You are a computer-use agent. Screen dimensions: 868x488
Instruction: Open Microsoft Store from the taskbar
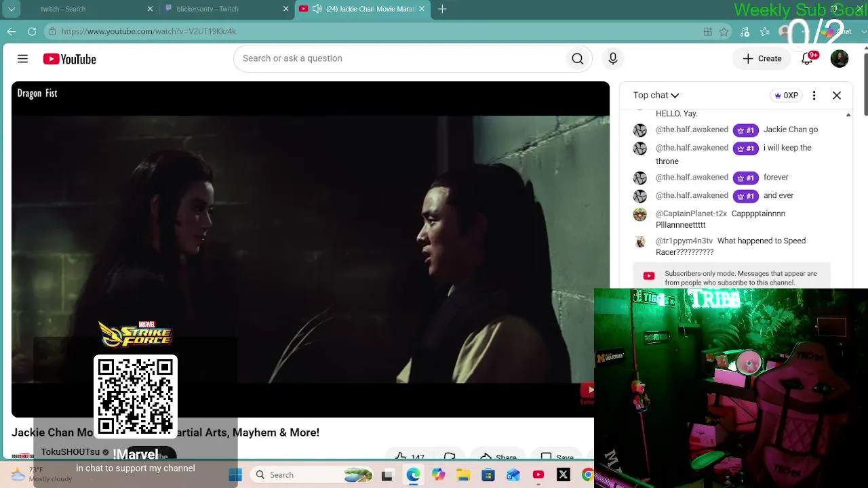[488, 475]
